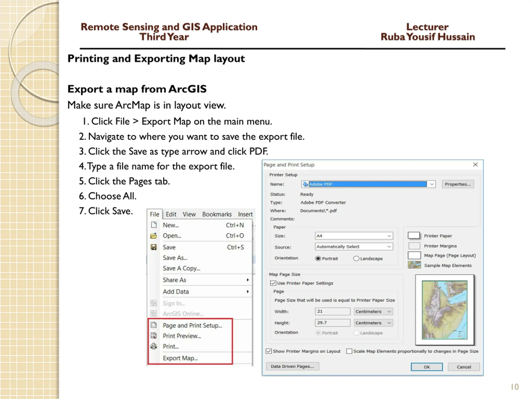Choose Print Preview... menu entry
The image size is (532, 399).
click(200, 336)
